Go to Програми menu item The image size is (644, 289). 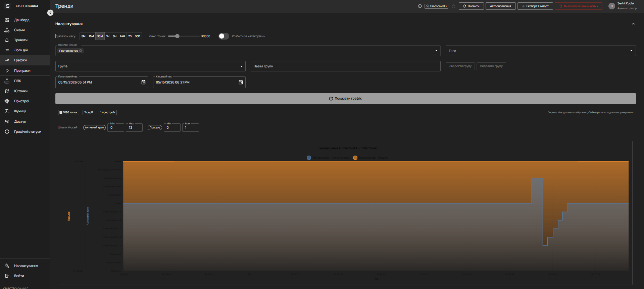pyautogui.click(x=25, y=71)
